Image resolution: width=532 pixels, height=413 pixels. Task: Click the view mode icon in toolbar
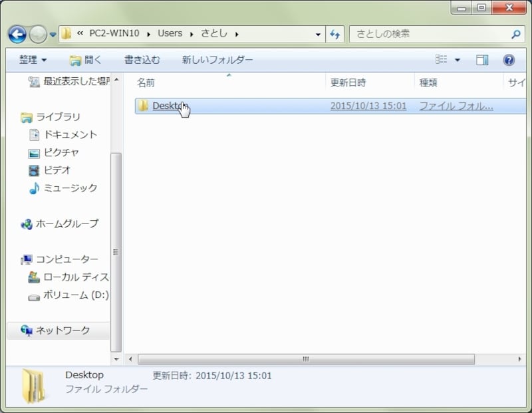tap(442, 60)
